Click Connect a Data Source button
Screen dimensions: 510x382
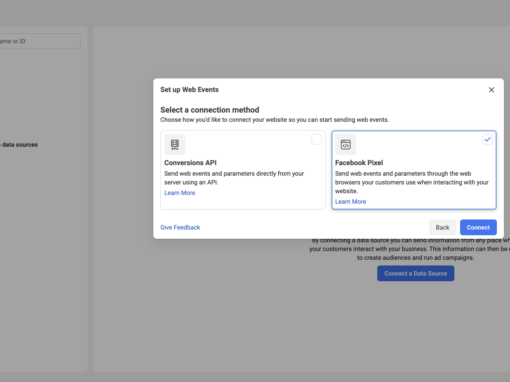[415, 273]
